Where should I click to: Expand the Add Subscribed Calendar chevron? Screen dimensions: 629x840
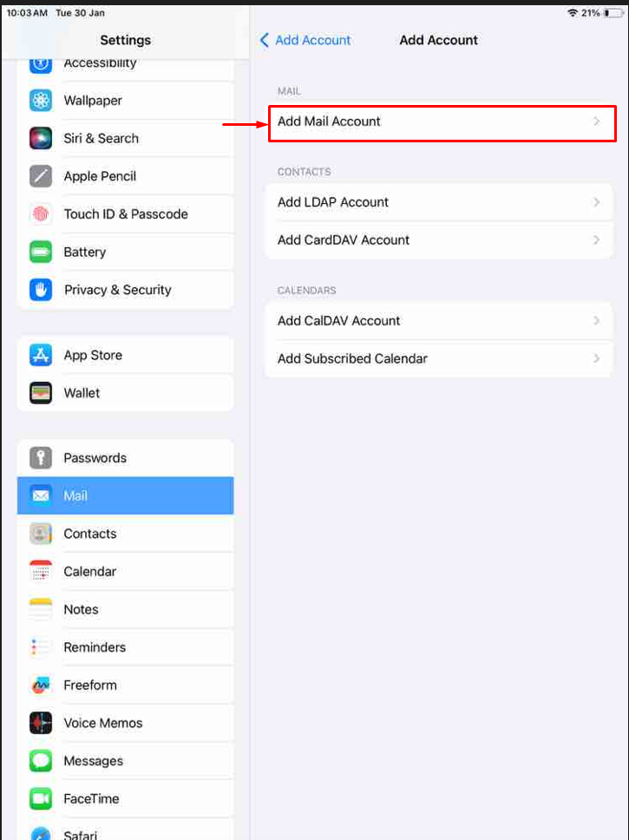click(596, 358)
